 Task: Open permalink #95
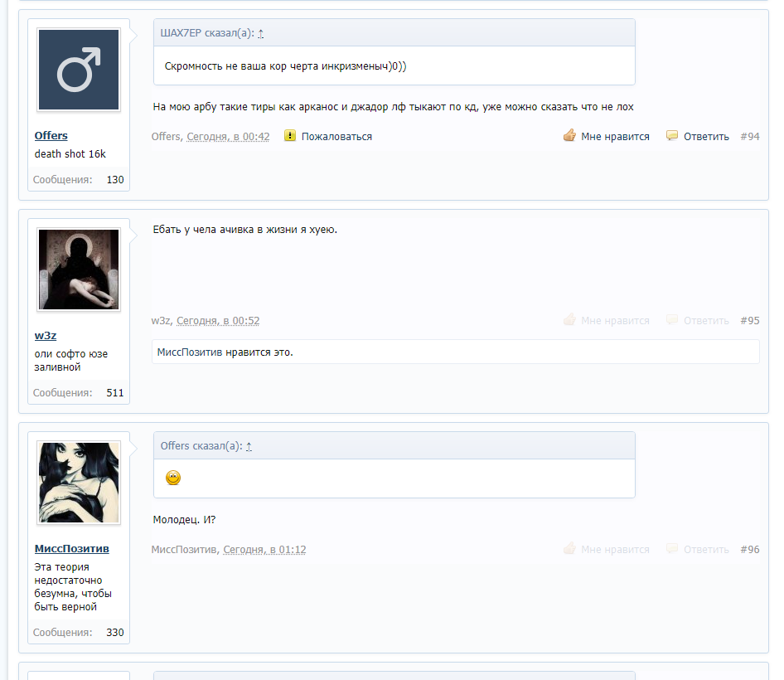(x=749, y=320)
